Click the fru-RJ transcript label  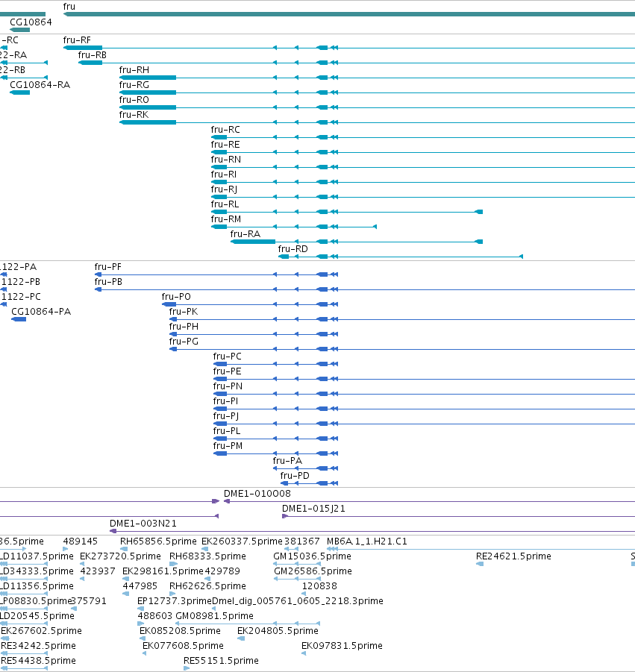point(224,189)
